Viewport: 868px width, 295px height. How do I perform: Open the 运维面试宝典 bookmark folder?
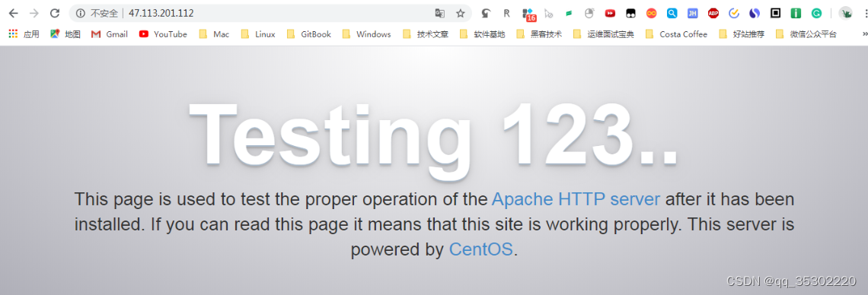tap(603, 34)
